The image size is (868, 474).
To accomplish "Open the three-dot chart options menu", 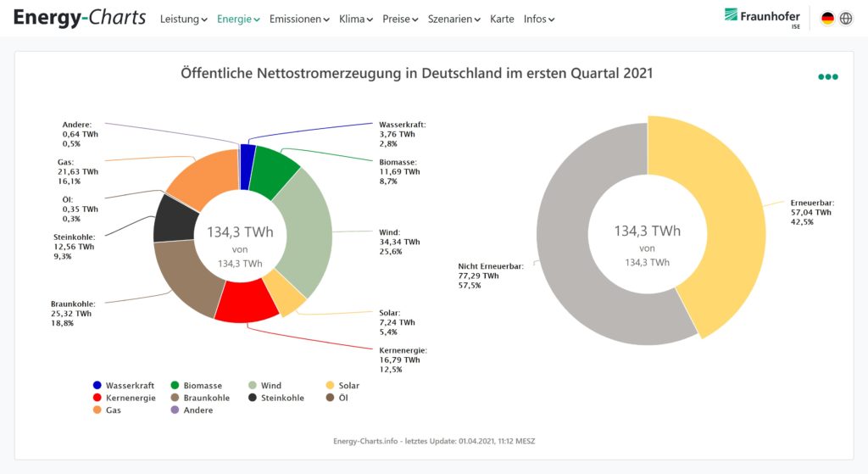I will click(827, 77).
